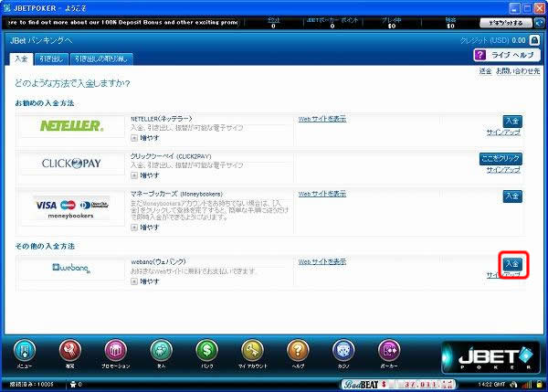
Task: Expand 増やす under NETELLER
Action: [x=145, y=138]
